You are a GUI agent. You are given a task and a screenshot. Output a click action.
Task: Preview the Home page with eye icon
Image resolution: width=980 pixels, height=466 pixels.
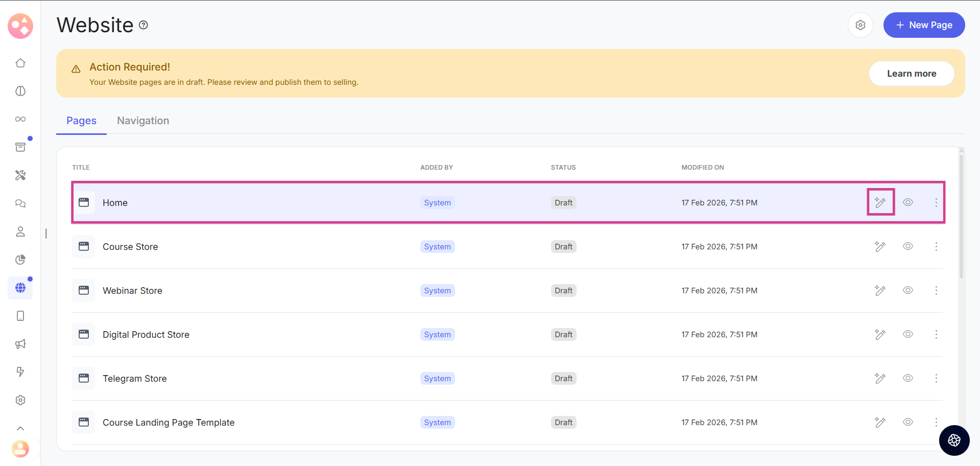(908, 202)
